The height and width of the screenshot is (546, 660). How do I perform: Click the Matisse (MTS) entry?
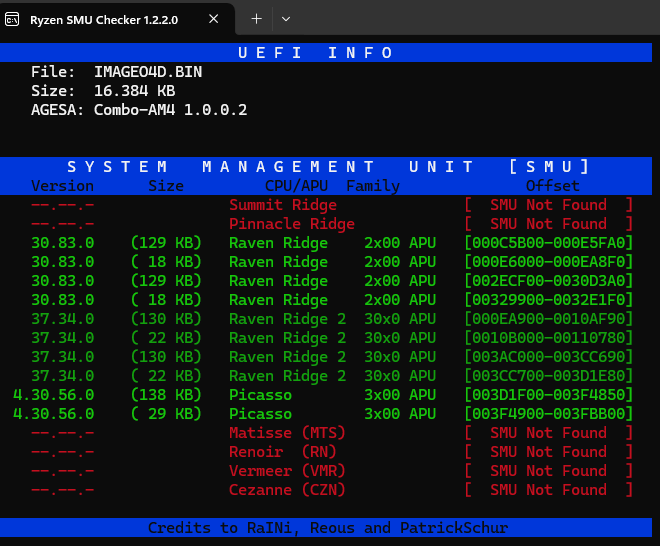[x=287, y=433]
